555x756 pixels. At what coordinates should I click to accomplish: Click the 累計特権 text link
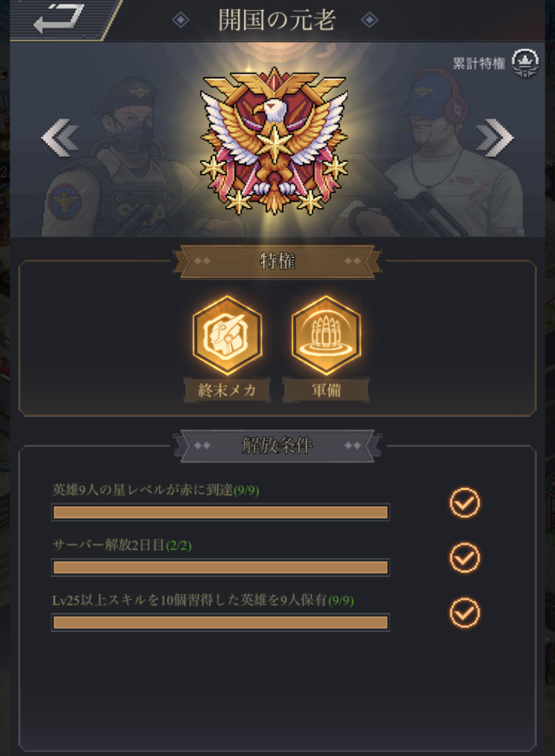point(479,64)
